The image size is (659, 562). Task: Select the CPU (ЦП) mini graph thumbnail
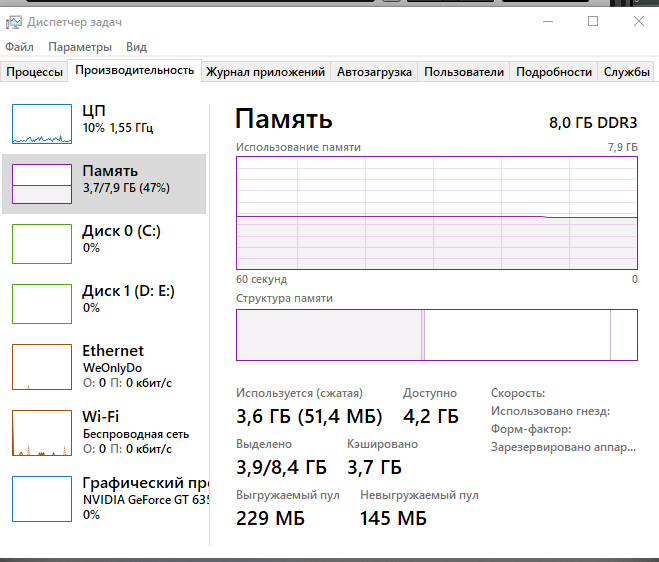coord(43,122)
